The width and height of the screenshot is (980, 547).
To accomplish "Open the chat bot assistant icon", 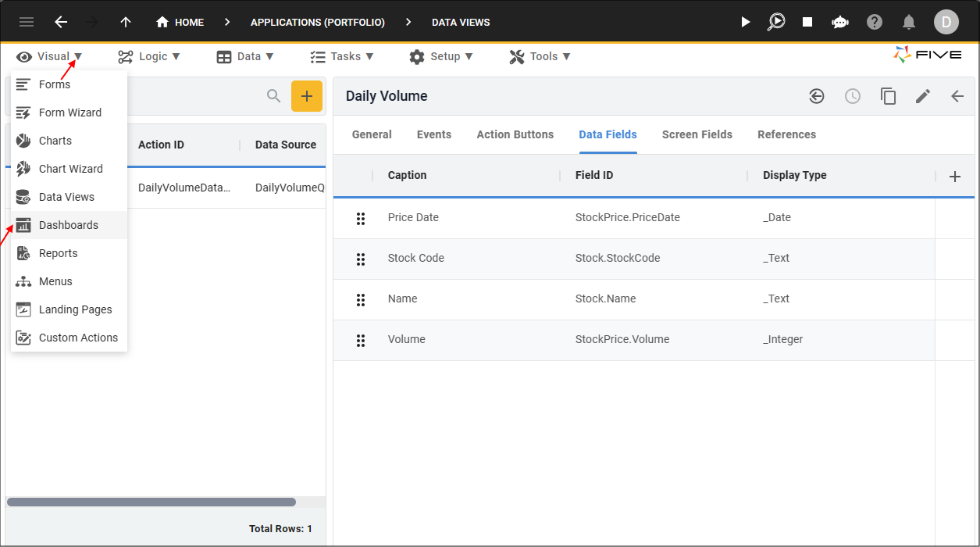I will tap(840, 22).
